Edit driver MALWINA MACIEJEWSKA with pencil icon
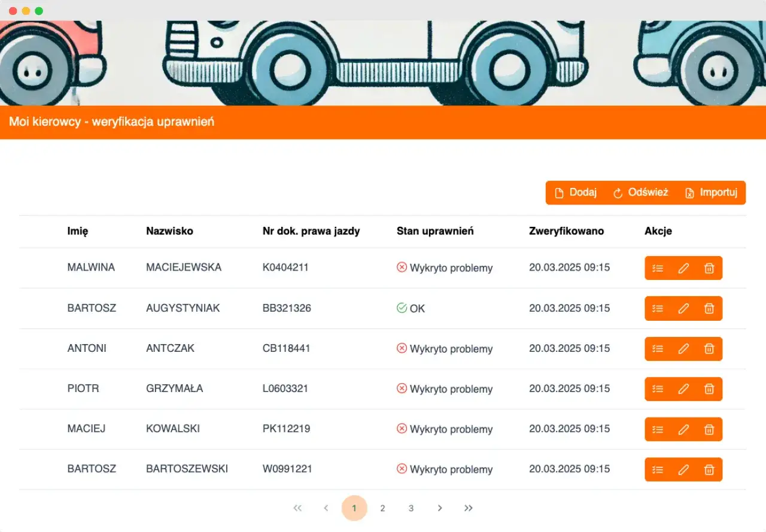Viewport: 766px width, 532px height. pyautogui.click(x=683, y=268)
